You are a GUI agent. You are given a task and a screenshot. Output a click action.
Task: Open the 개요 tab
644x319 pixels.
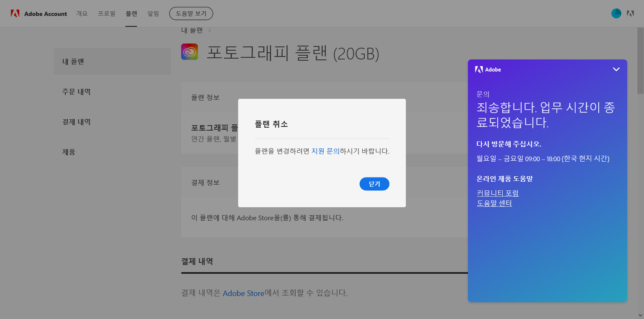[x=82, y=13]
